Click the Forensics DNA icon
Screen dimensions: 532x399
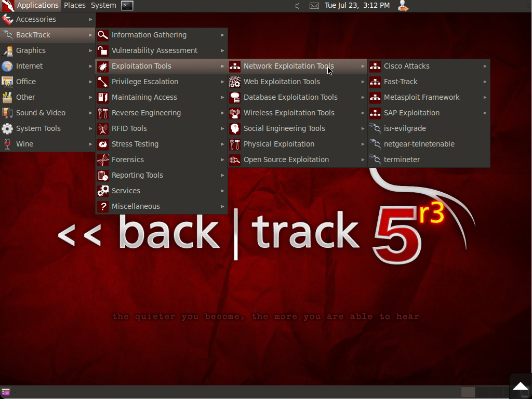pos(103,160)
